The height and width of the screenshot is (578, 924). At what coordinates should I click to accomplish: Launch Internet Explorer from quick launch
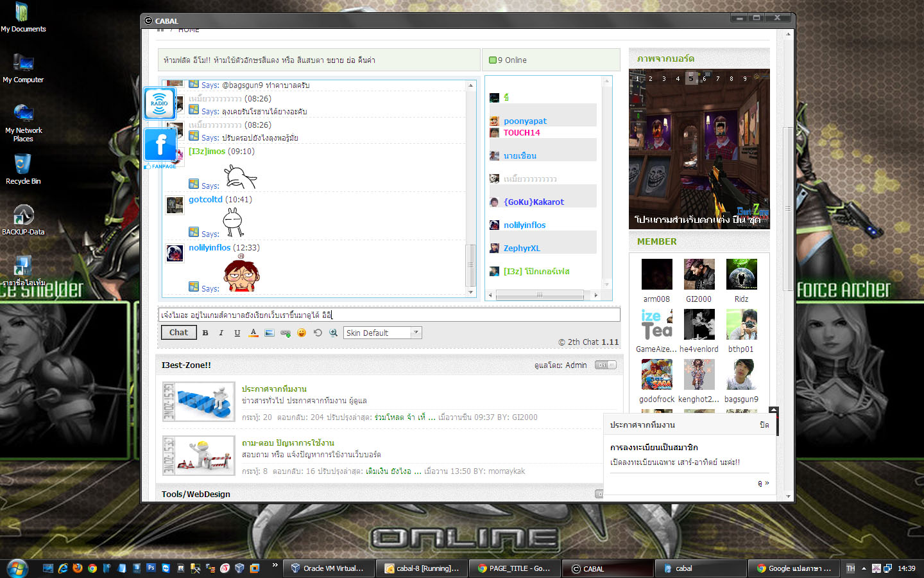pos(63,568)
